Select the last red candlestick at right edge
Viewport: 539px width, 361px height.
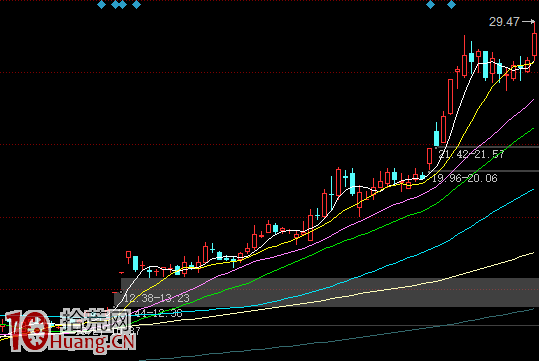tap(535, 44)
